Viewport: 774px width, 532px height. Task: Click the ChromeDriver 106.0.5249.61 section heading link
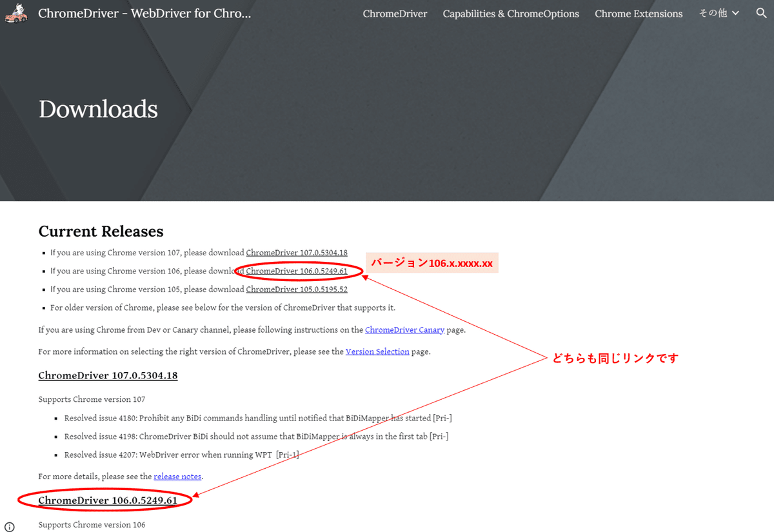click(108, 500)
